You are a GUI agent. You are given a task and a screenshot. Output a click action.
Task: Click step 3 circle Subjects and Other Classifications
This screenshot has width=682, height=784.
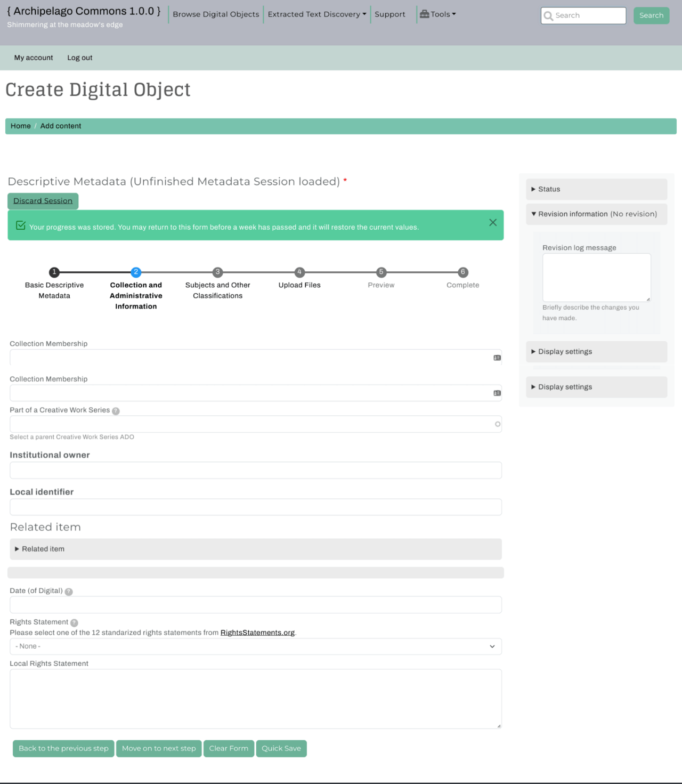pos(217,272)
